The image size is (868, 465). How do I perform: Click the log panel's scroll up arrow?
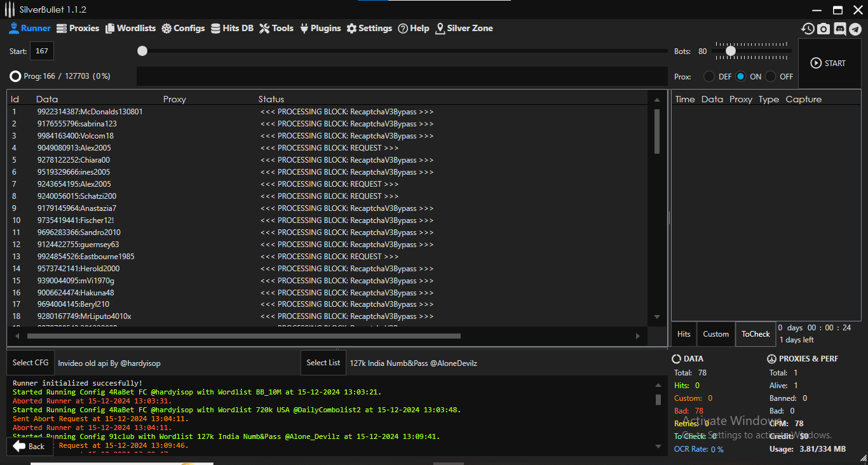(658, 386)
